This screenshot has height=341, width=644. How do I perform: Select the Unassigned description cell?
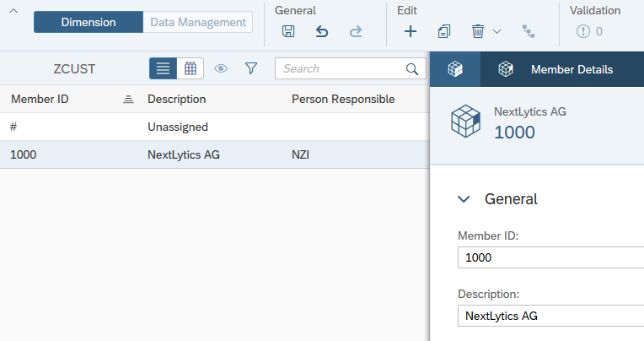[178, 127]
